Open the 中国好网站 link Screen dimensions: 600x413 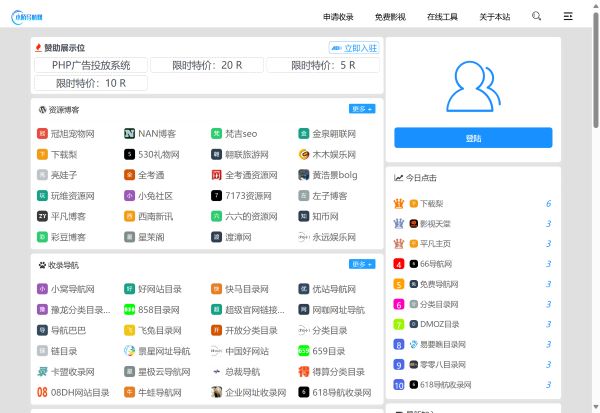click(x=247, y=351)
